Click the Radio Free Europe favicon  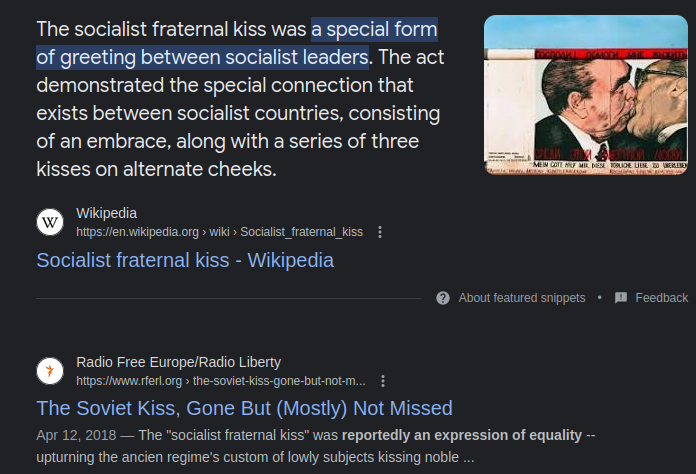click(x=50, y=371)
